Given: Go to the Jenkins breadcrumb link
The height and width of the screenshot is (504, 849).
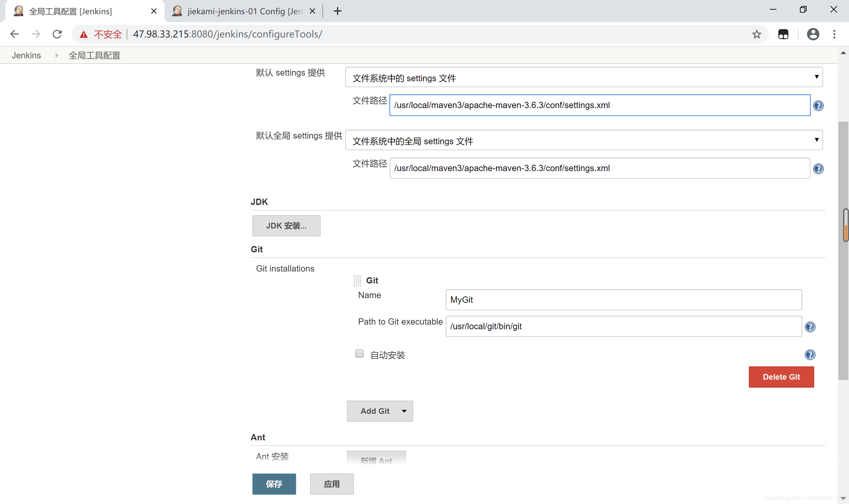Looking at the screenshot, I should coord(26,55).
